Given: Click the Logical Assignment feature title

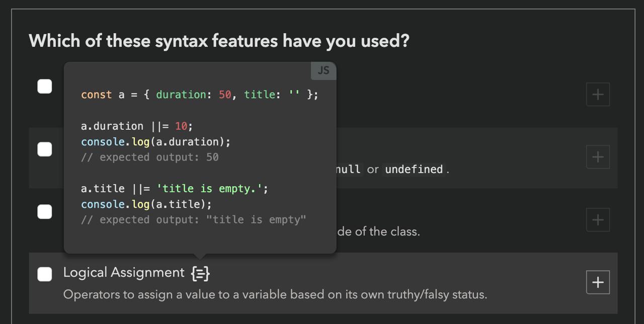Looking at the screenshot, I should point(124,273).
